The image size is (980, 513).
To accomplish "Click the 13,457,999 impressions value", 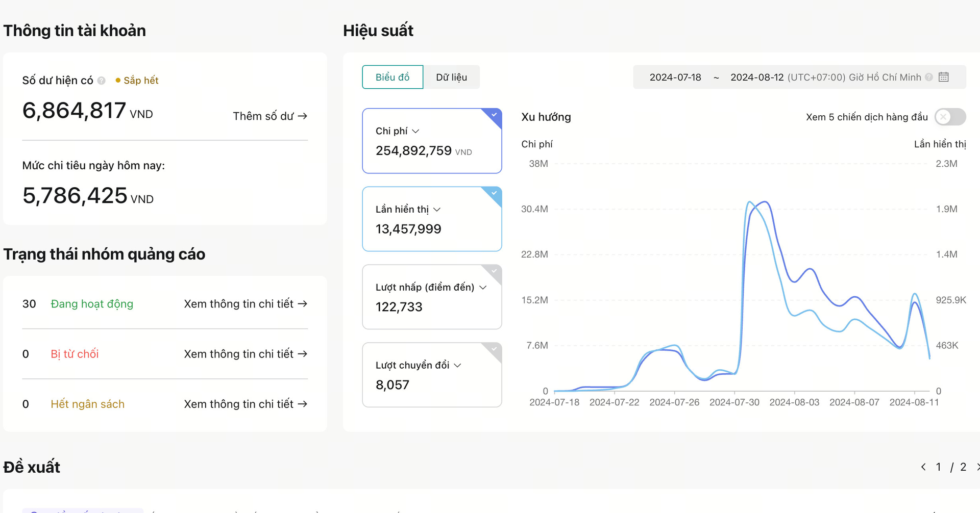I will [x=408, y=229].
